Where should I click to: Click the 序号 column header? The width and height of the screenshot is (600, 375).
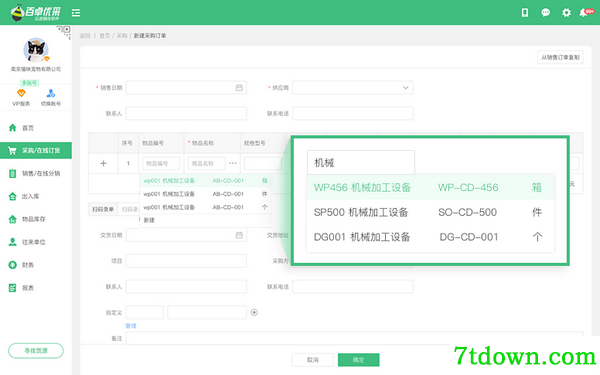[127, 143]
